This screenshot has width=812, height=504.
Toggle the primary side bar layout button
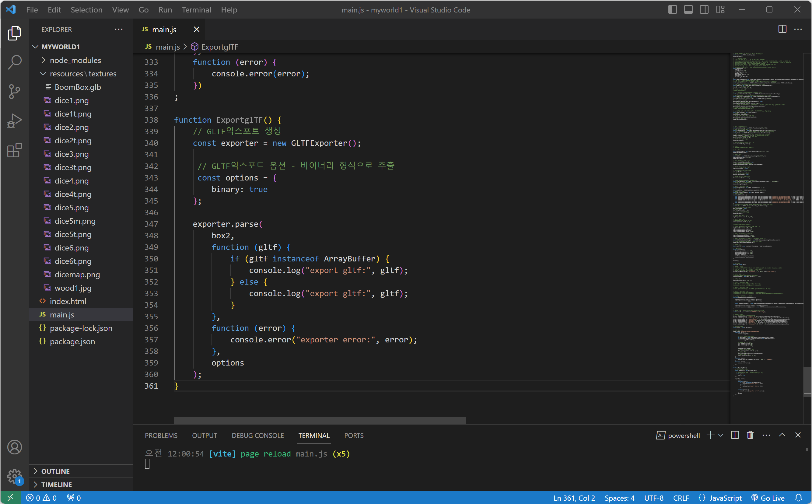(672, 10)
